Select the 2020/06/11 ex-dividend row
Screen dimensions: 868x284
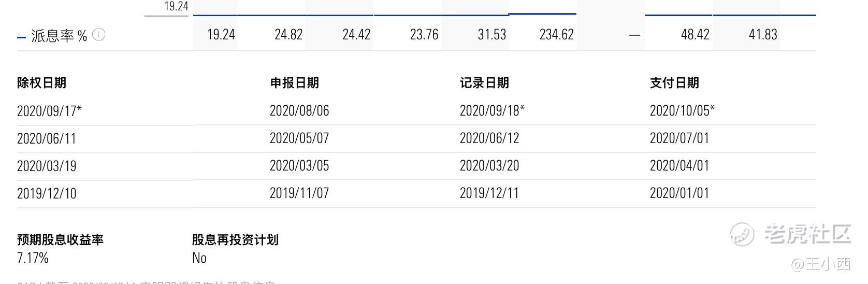coord(416,139)
